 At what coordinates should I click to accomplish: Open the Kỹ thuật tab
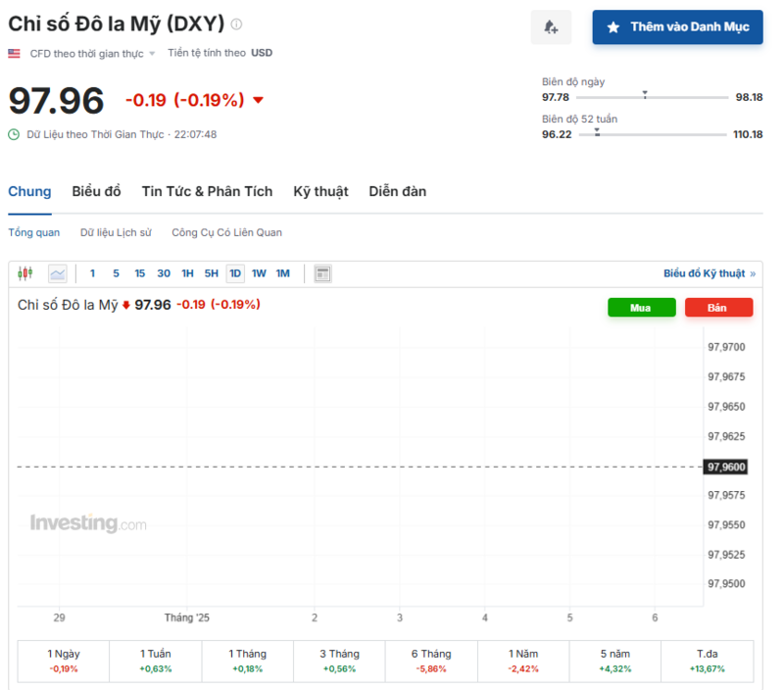tap(320, 191)
